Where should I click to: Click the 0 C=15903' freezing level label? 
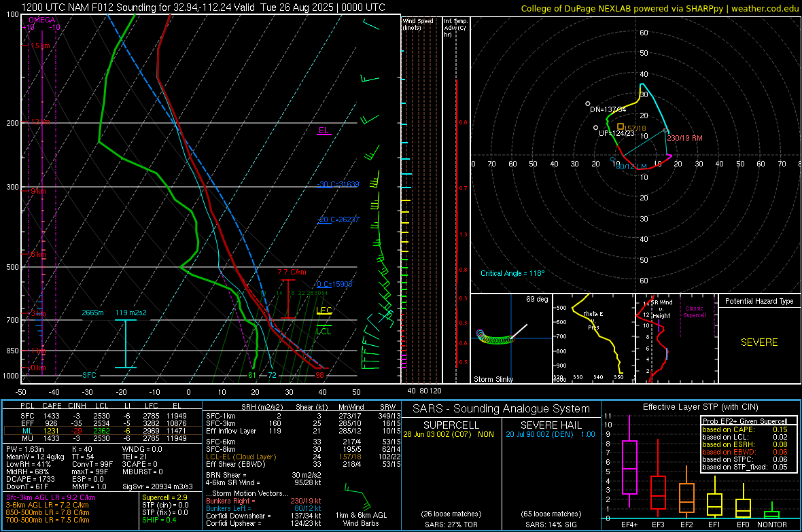(x=334, y=284)
